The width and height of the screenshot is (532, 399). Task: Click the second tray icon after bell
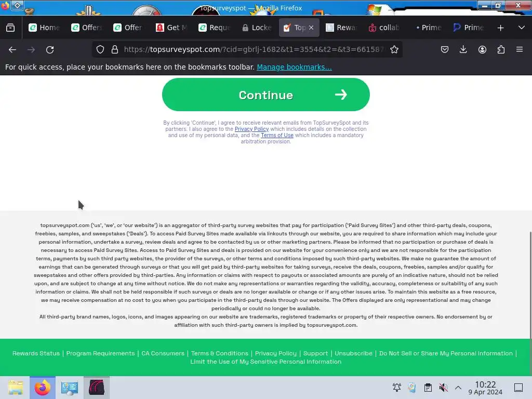[x=412, y=388]
